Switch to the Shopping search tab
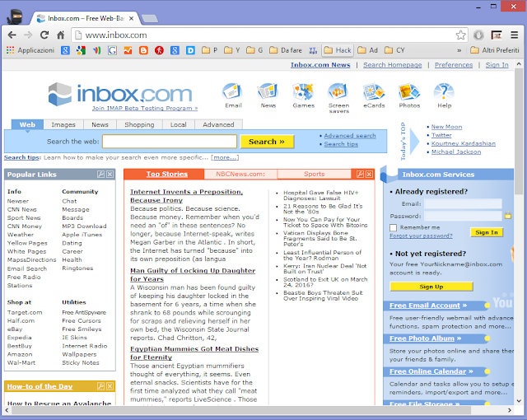The image size is (527, 420). (139, 124)
